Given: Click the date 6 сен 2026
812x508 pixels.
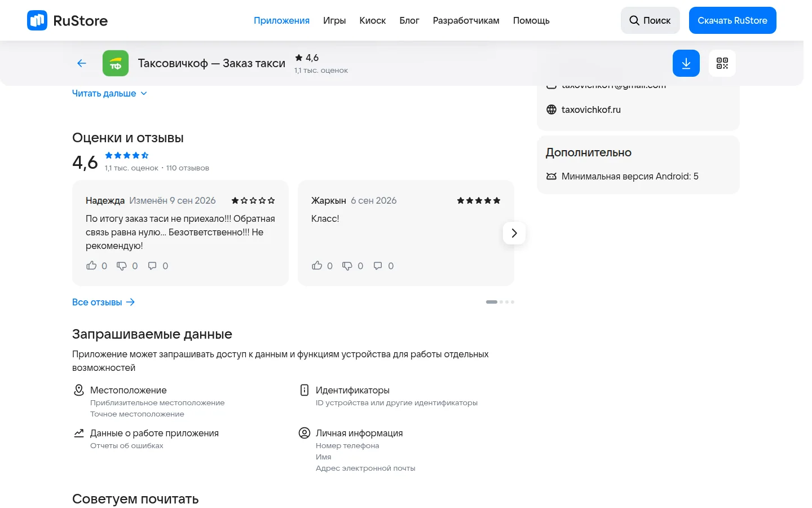Looking at the screenshot, I should pyautogui.click(x=374, y=200).
